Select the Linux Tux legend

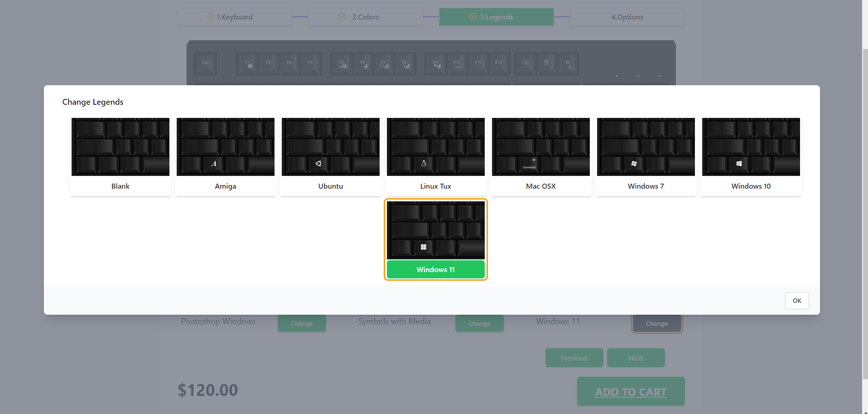pyautogui.click(x=436, y=156)
